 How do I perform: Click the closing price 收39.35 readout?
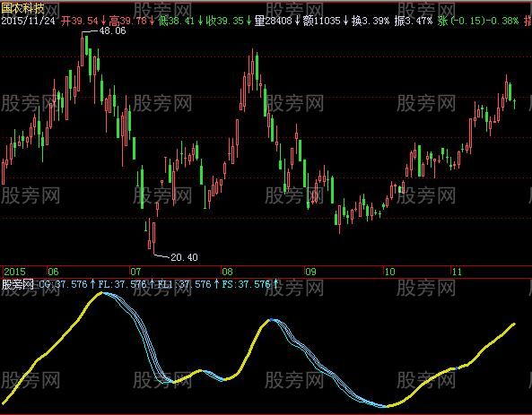tap(225, 21)
